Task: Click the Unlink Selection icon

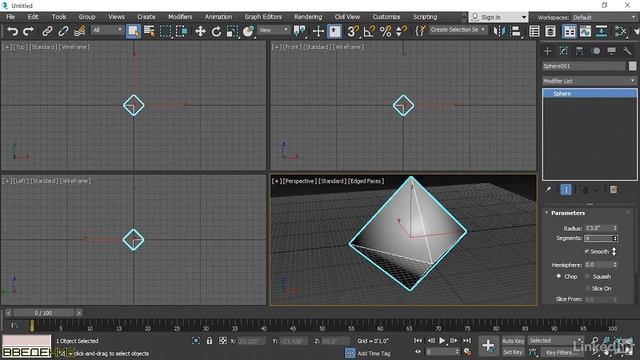Action: coord(63,31)
